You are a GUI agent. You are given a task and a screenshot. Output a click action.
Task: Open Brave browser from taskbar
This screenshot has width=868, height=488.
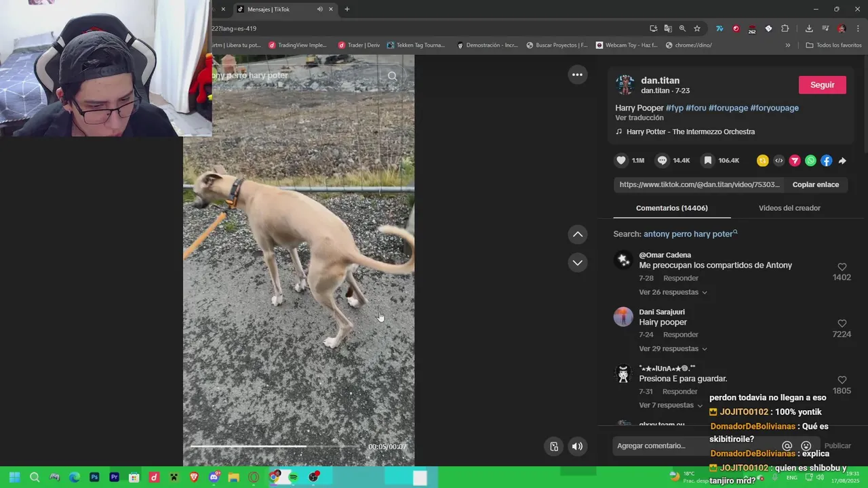point(194,477)
